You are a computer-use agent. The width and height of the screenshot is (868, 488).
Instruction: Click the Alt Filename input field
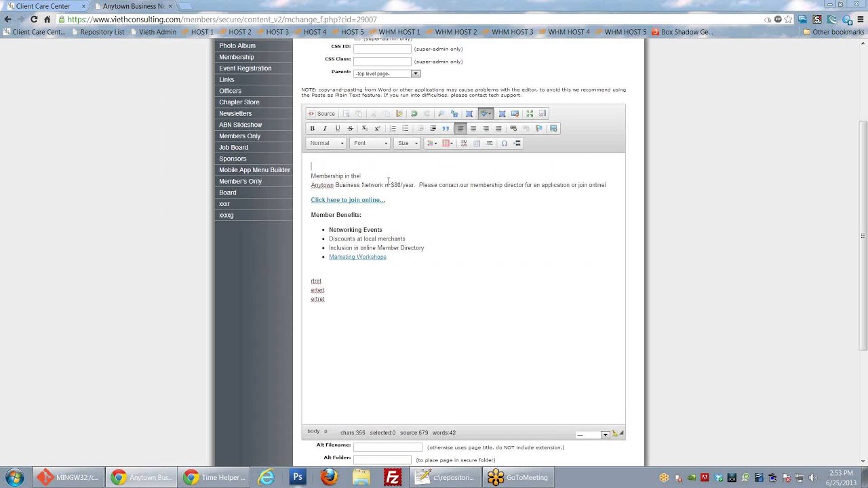[387, 447]
